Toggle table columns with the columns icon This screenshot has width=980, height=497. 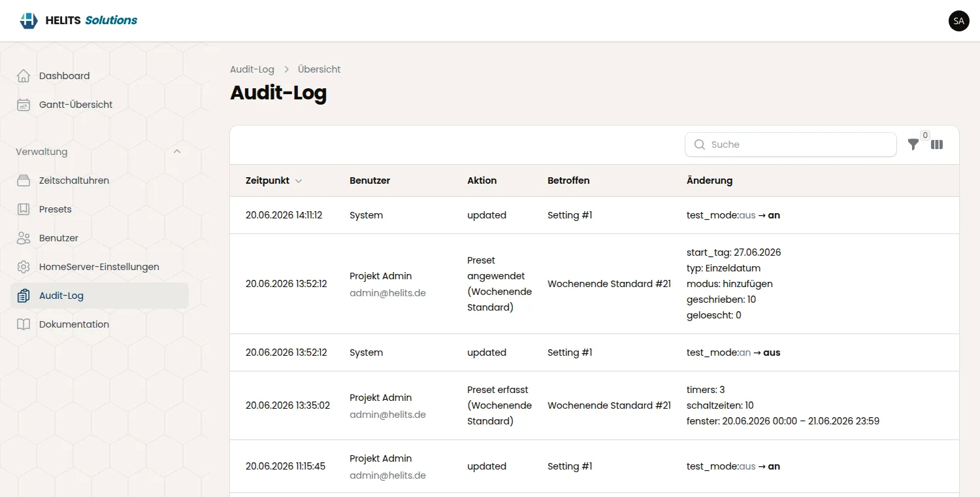[x=937, y=145]
